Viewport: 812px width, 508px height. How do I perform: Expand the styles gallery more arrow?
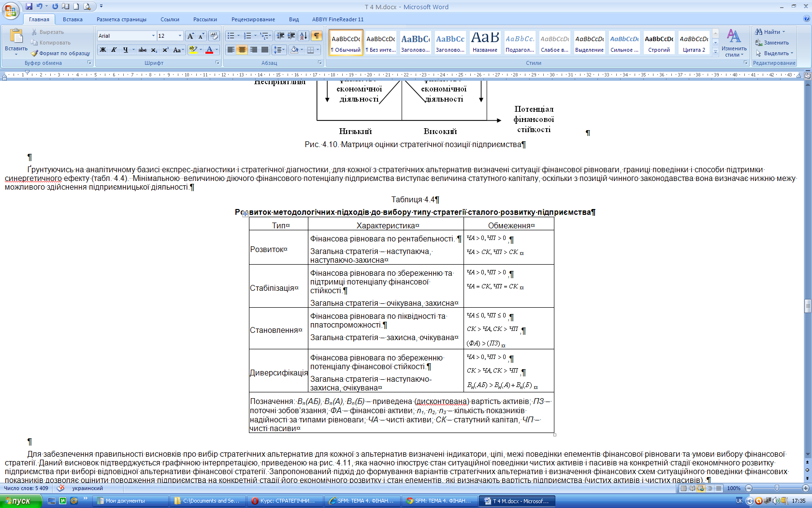point(716,52)
